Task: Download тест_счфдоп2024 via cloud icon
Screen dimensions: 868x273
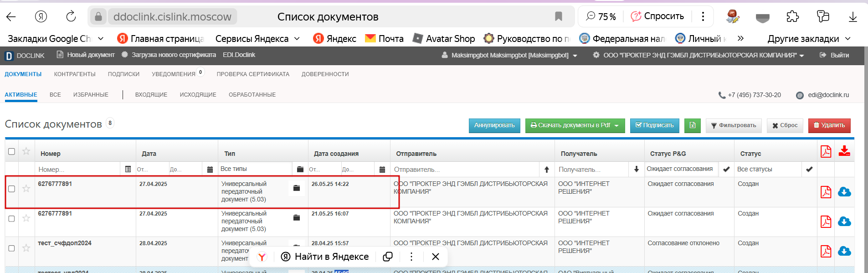Action: (x=844, y=251)
